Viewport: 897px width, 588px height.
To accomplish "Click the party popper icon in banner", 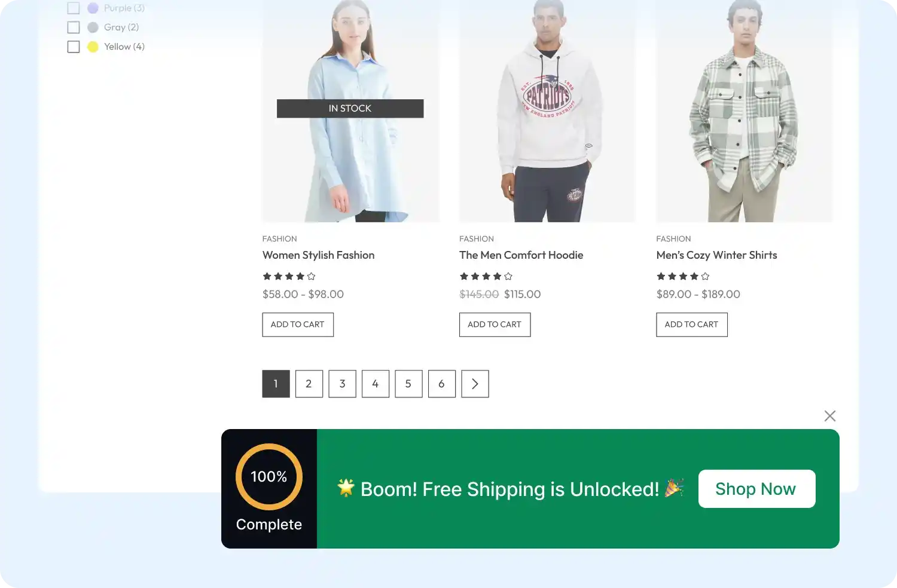I will 675,488.
